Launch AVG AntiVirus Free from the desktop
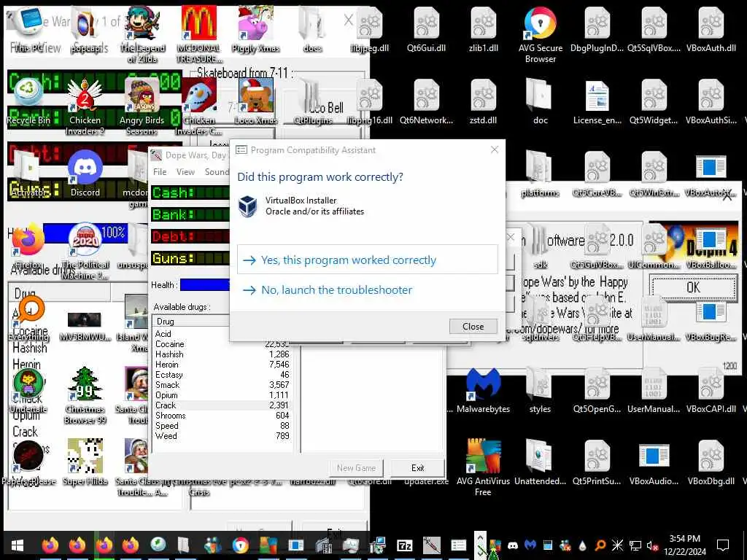Screen dimensions: 747x560 coord(483,467)
